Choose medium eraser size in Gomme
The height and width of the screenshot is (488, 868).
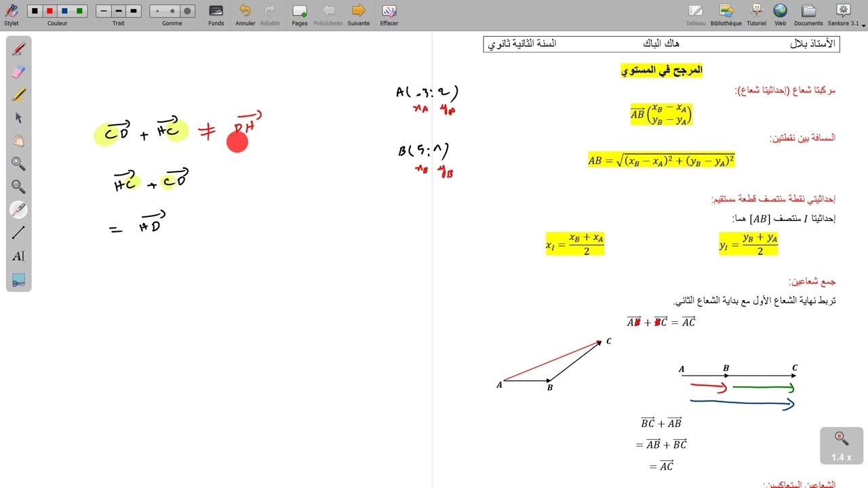172,12
